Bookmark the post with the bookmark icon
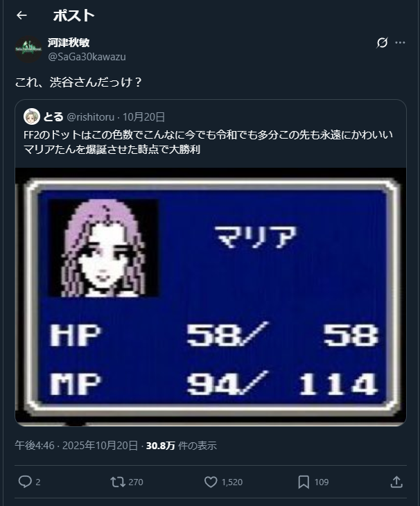The image size is (420, 506). (304, 482)
